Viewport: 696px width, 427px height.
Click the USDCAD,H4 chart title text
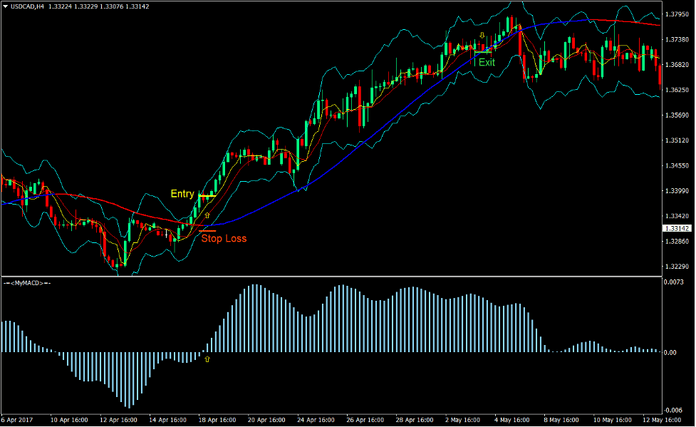tap(27, 7)
